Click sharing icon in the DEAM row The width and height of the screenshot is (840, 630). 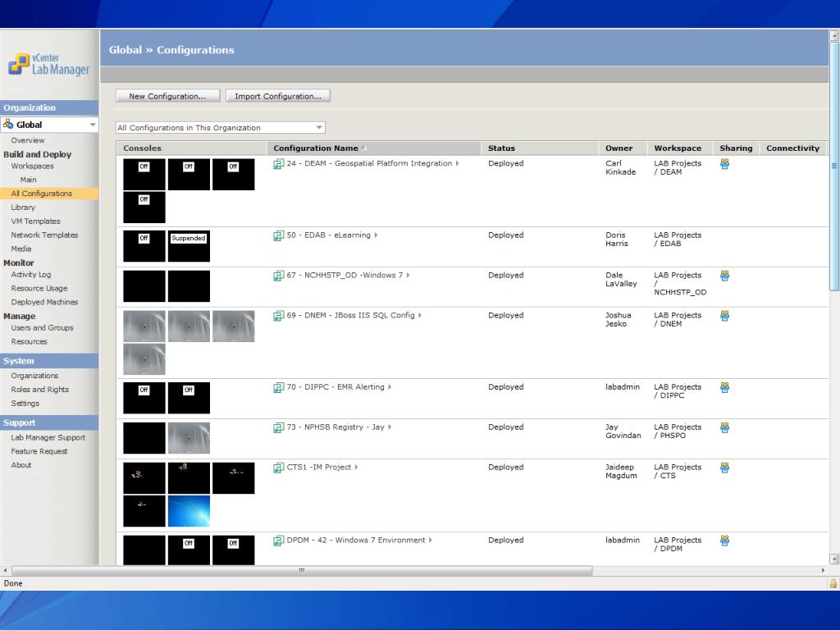pos(725,164)
